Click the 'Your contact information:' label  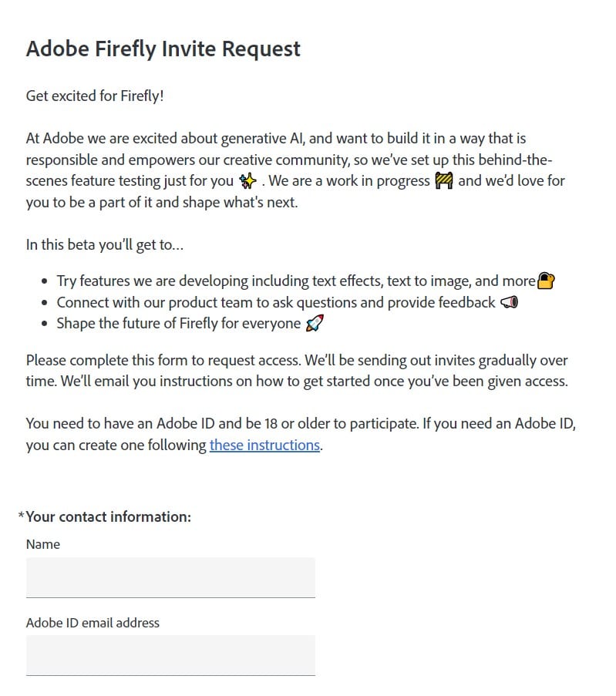click(x=109, y=516)
